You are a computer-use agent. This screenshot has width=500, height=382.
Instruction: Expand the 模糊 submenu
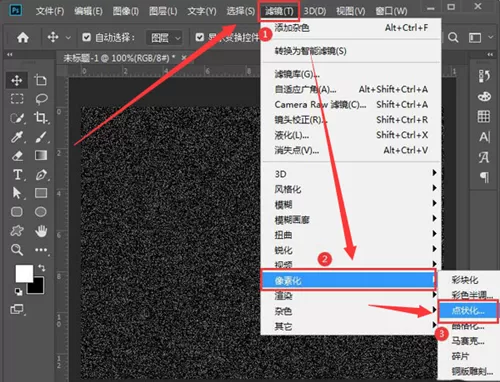pos(351,204)
